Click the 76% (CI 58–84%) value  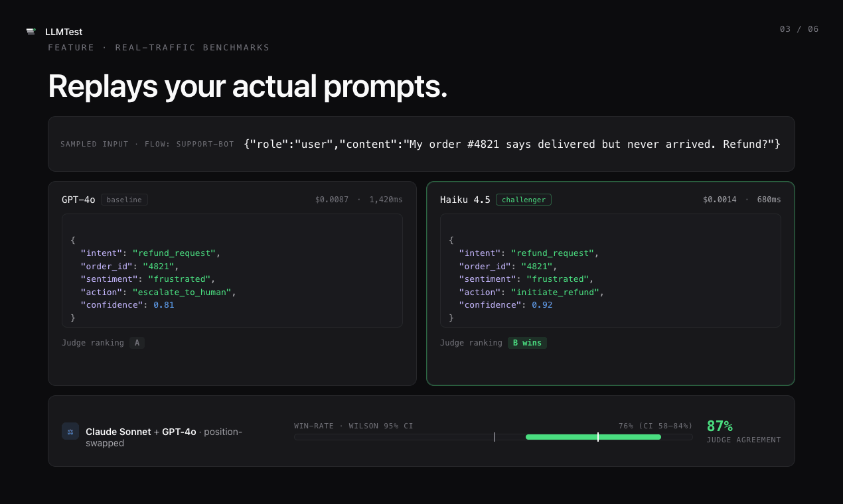pyautogui.click(x=656, y=426)
